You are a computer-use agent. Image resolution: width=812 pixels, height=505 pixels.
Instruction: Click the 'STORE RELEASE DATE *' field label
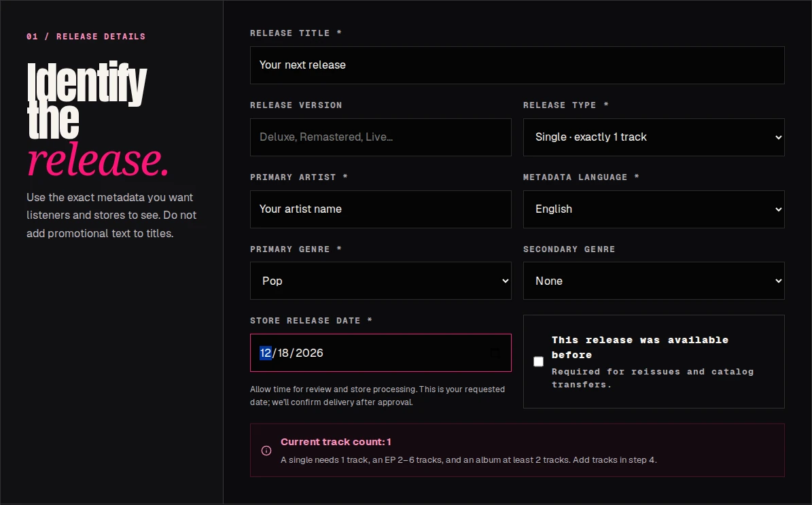point(311,321)
